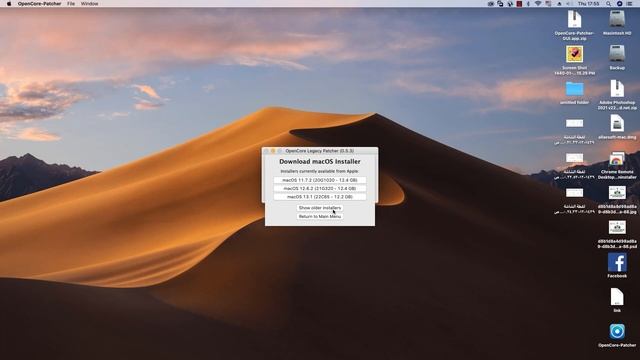Image resolution: width=640 pixels, height=360 pixels.
Task: Select OpenCore-Patcher-GUI.app.zip desktop file
Action: tap(574, 20)
